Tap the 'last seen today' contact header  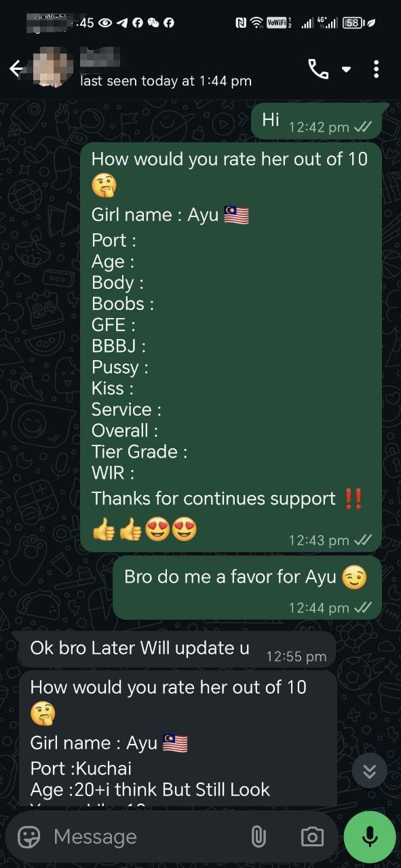tap(166, 81)
